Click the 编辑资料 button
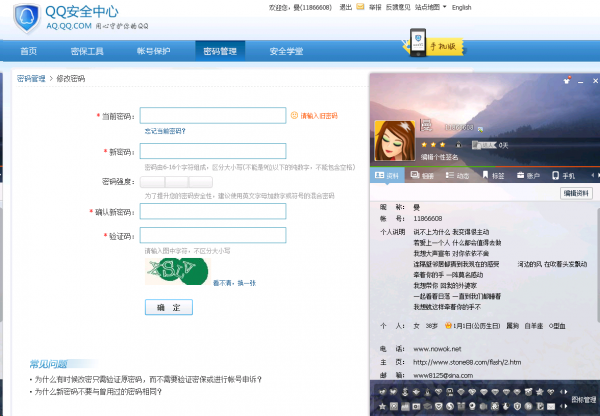The width and height of the screenshot is (600, 416). 576,193
